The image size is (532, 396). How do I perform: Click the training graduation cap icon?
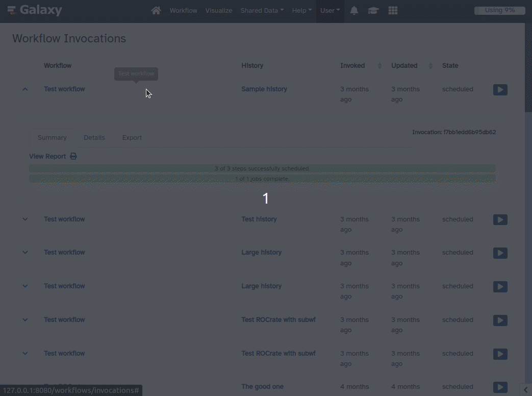coord(373,10)
